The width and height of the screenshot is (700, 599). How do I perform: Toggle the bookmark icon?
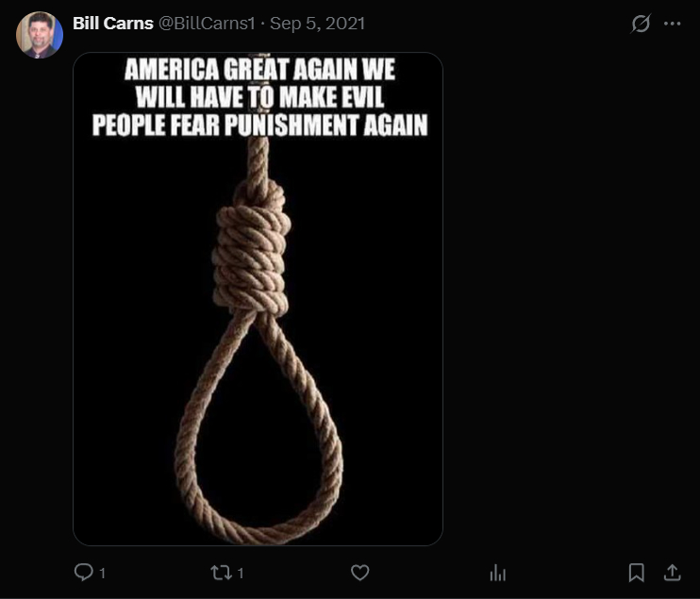[x=636, y=573]
